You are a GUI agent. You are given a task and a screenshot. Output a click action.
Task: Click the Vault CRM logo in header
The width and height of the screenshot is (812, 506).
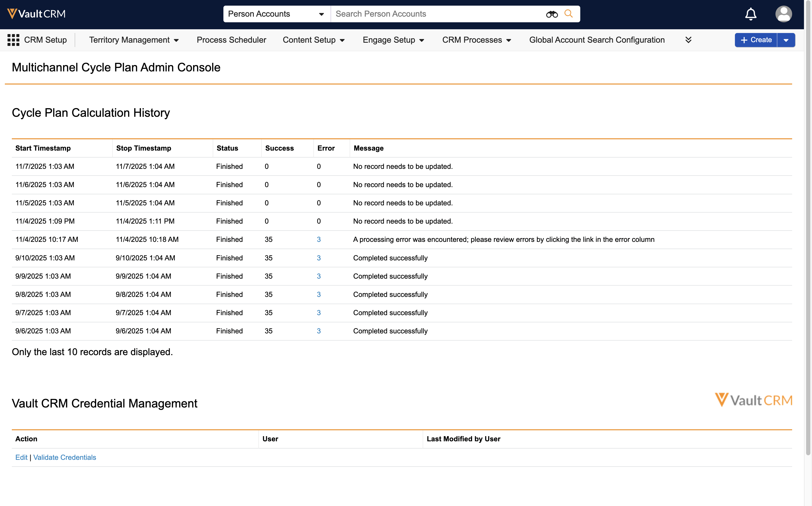click(36, 14)
